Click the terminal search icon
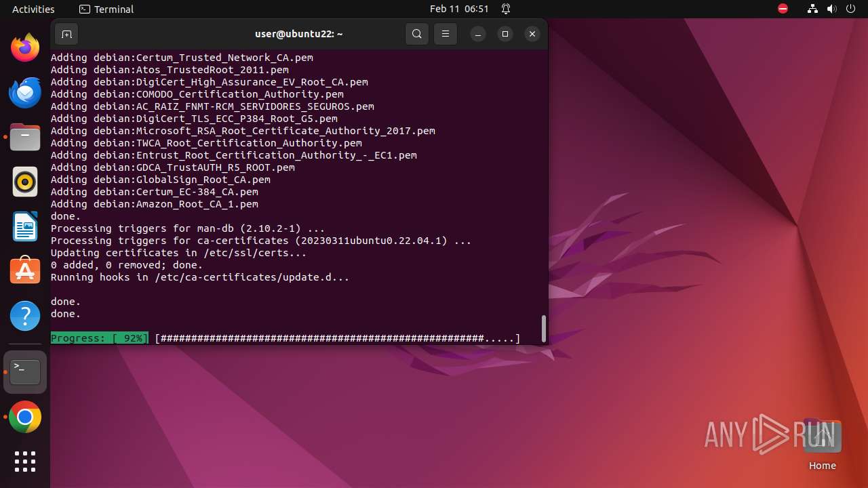Viewport: 868px width, 488px height. pyautogui.click(x=417, y=34)
